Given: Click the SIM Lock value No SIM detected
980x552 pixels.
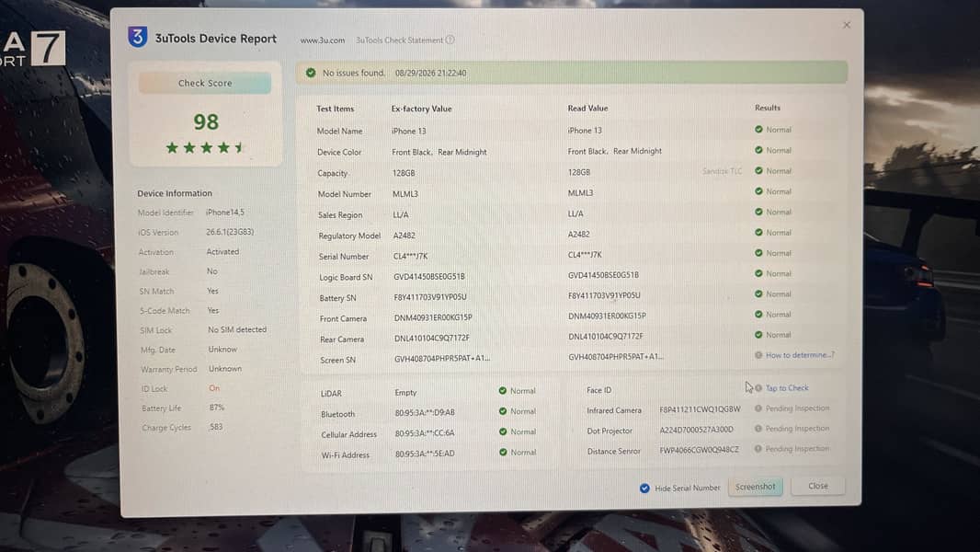Looking at the screenshot, I should pos(237,329).
